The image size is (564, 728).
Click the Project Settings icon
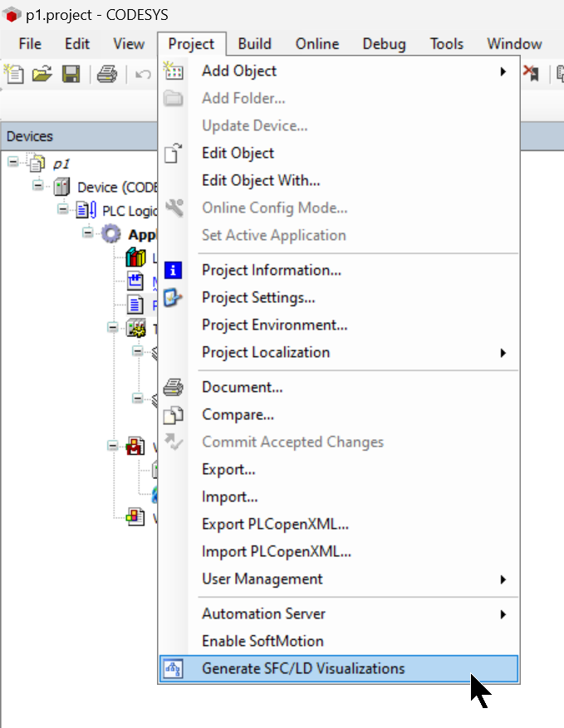pos(173,298)
